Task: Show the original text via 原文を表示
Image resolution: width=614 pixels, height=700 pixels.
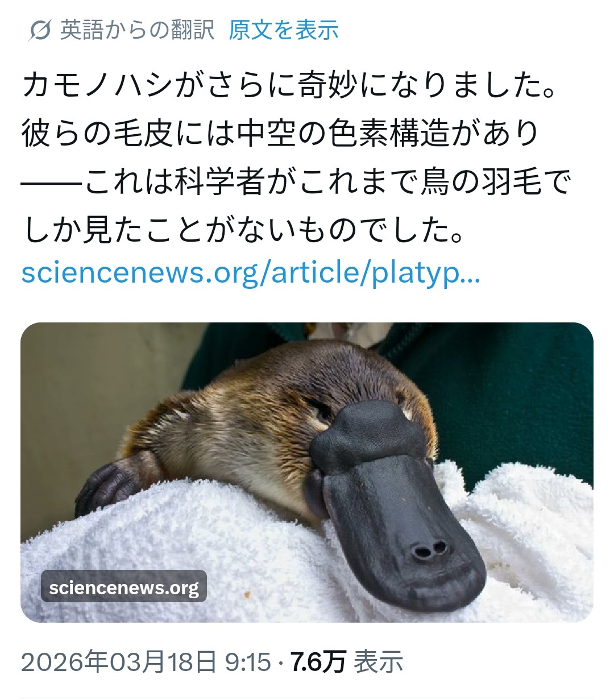Action: click(x=284, y=30)
